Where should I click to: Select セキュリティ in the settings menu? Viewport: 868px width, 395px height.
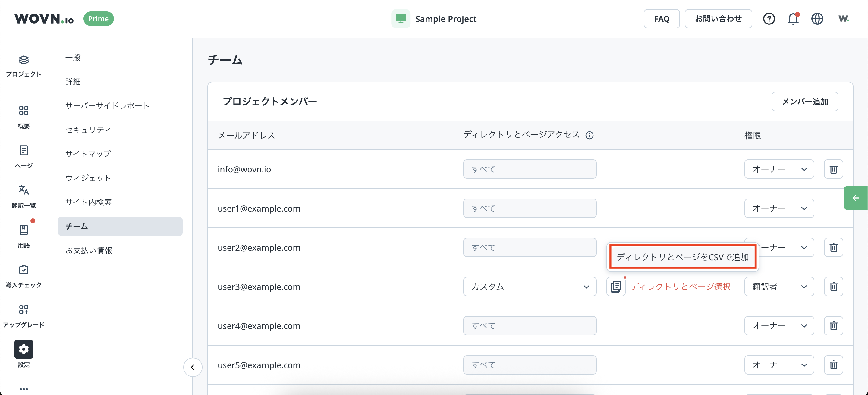[88, 130]
